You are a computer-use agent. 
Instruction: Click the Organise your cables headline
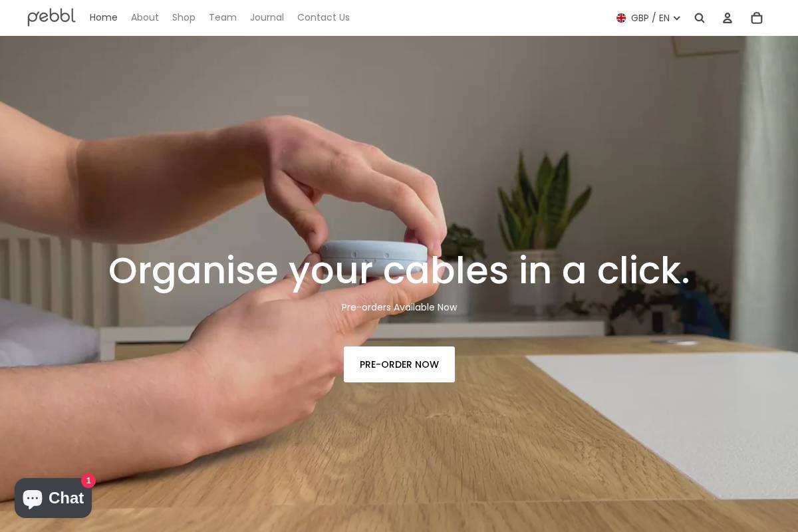(x=399, y=271)
